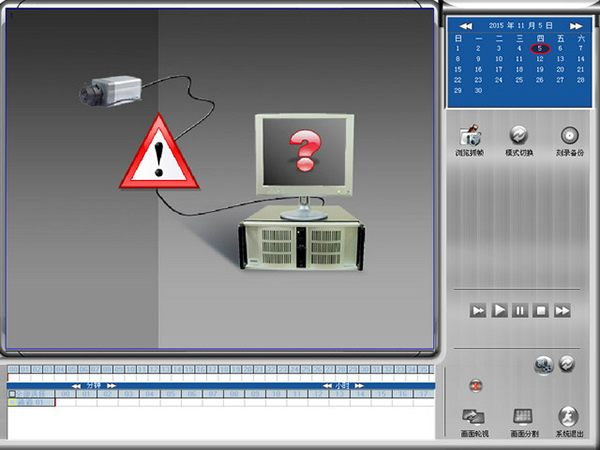This screenshot has width=600, height=450.
Task: Open the 浏览抓帧 snapshot browser icon
Action: tap(468, 137)
